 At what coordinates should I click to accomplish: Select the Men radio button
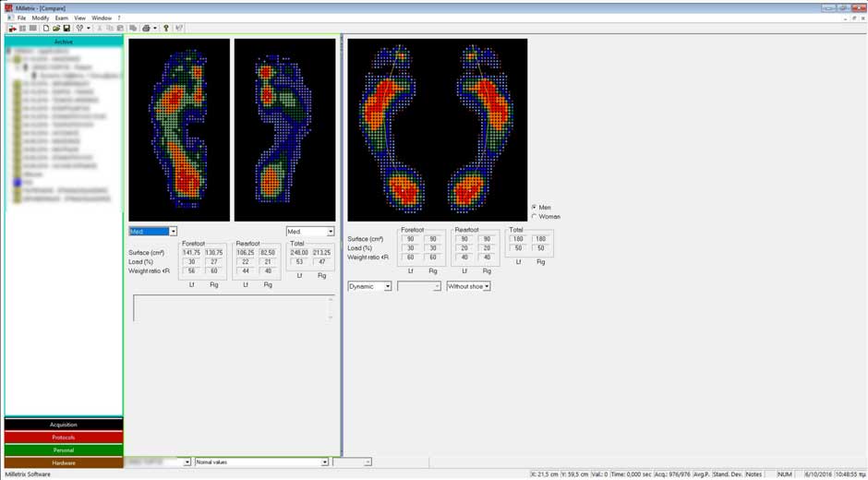point(535,208)
